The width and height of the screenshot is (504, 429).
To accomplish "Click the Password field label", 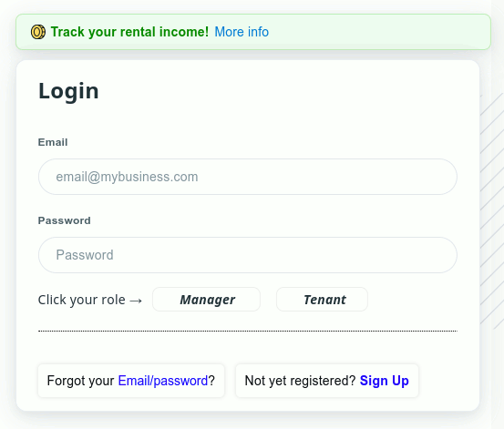I will click(65, 220).
